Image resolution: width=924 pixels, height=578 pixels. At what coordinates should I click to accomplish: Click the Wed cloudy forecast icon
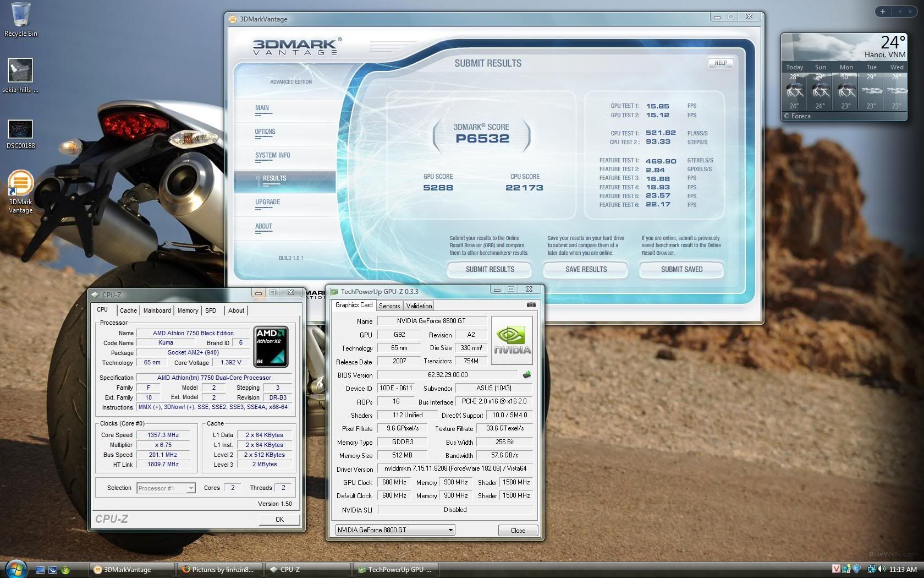coord(897,91)
